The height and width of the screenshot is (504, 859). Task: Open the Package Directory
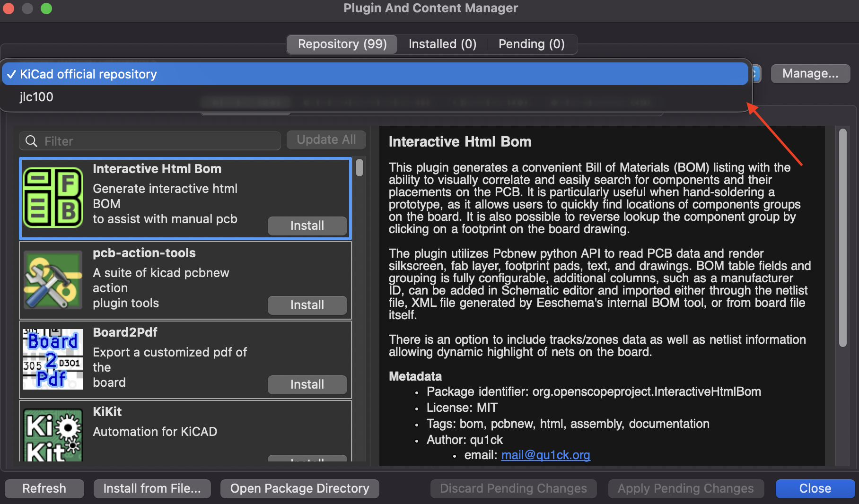[x=299, y=488]
